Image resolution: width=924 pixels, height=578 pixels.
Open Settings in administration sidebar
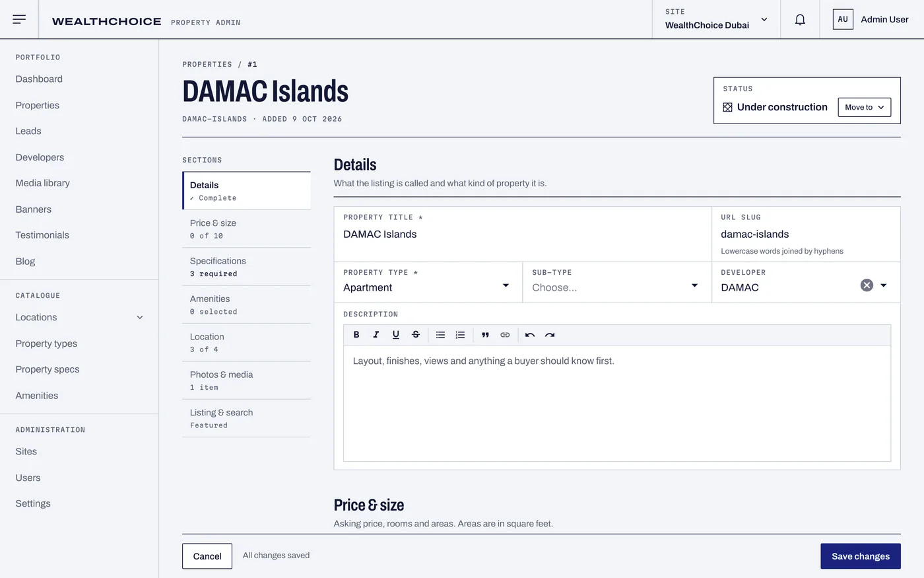33,503
